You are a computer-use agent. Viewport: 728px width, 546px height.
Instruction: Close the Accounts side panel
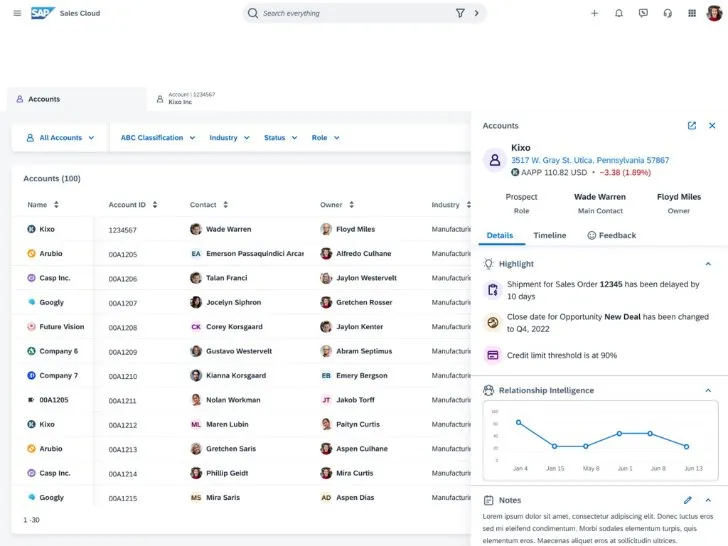tap(712, 126)
